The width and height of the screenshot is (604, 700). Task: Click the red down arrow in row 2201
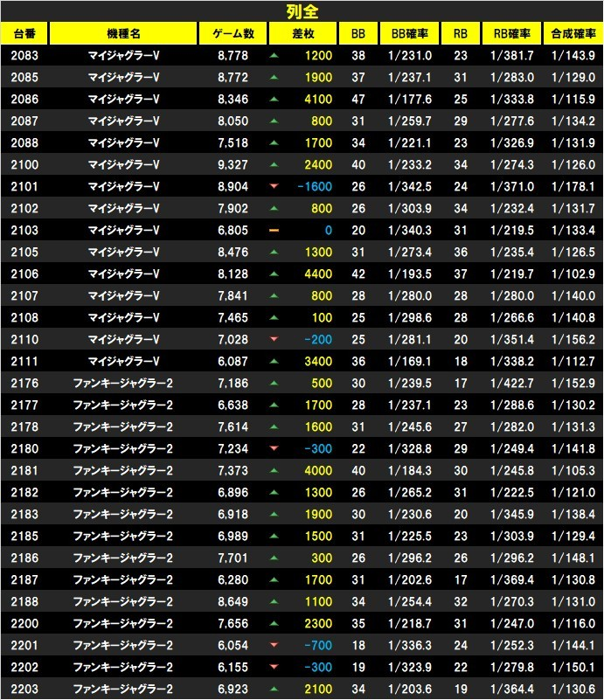coord(274,645)
